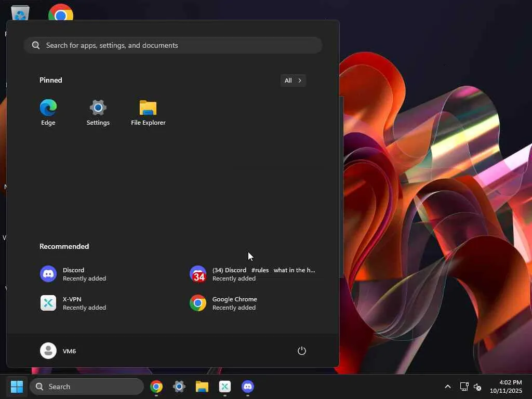
Task: Expand hidden system tray icons chevron
Action: coord(448,387)
